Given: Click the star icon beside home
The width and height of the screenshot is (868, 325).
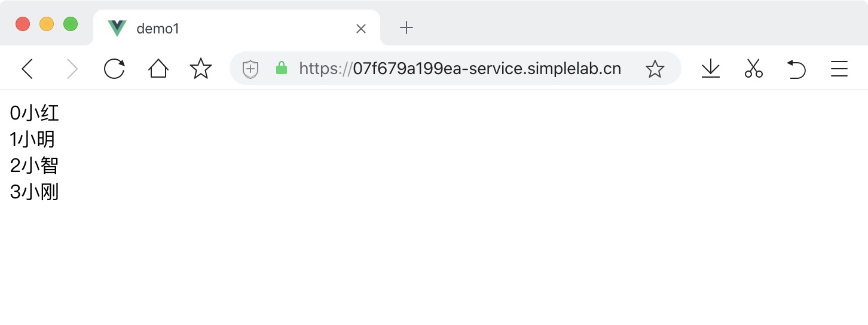Looking at the screenshot, I should (201, 69).
